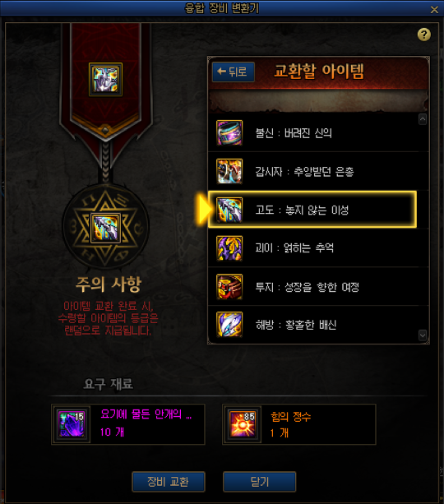The width and height of the screenshot is (444, 504).
Task: Click the 감시자 : 추앙받던 은총 item icon
Action: (229, 171)
